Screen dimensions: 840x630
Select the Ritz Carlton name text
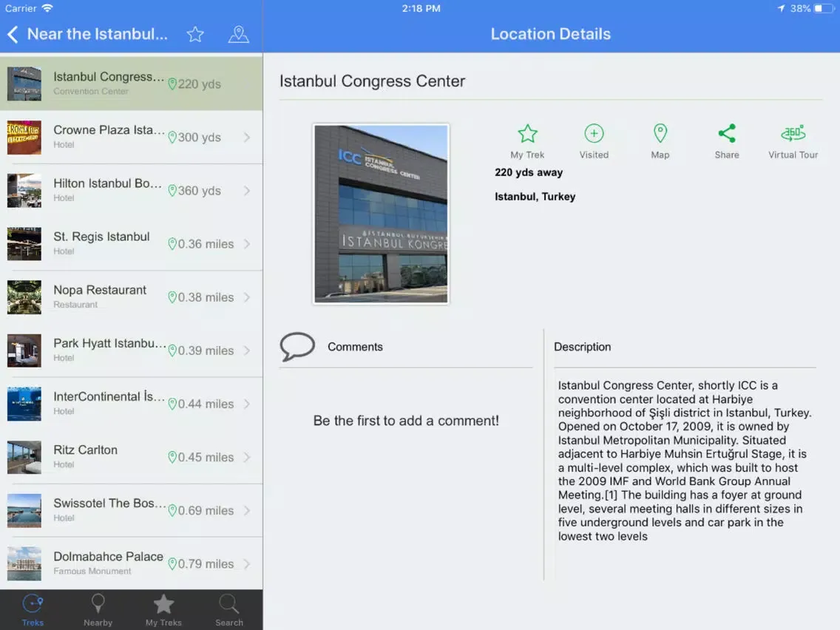[x=85, y=450]
